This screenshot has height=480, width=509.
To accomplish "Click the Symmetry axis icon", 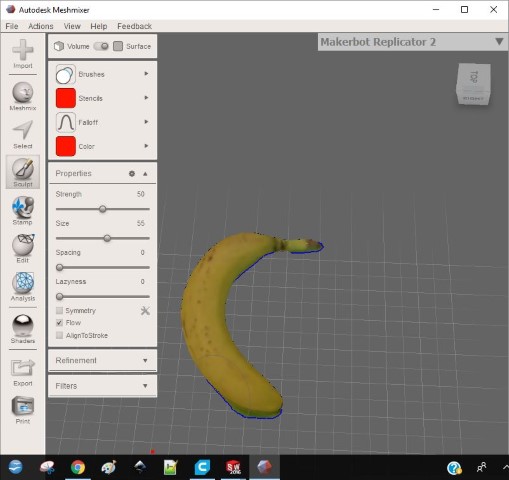I will click(x=145, y=311).
